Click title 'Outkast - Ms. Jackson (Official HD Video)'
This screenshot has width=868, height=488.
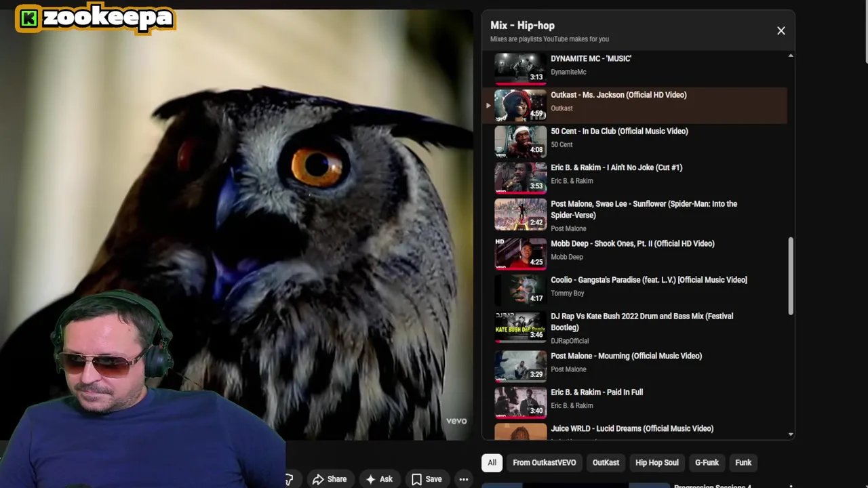(x=618, y=95)
